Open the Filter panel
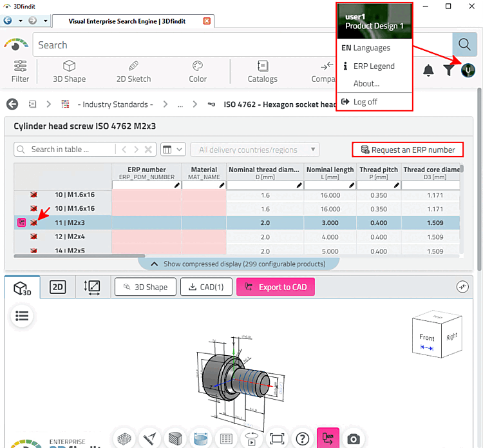Screen dimensions: 483x448 [x=20, y=72]
